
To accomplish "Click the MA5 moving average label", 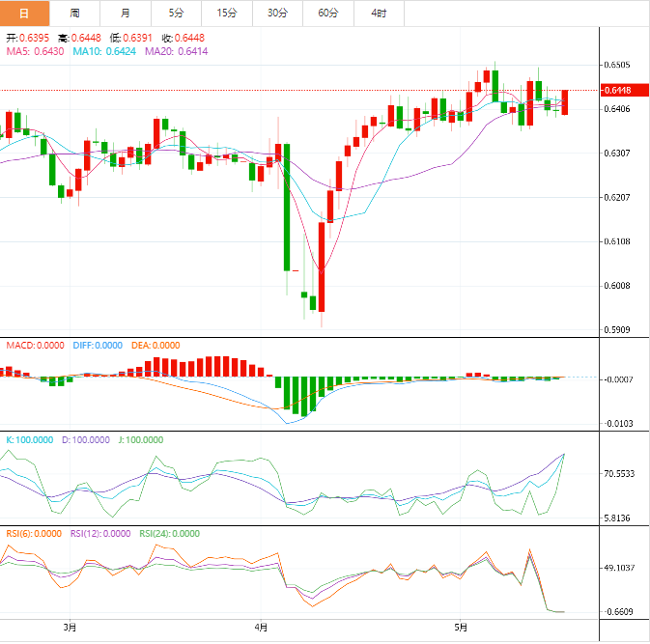I will (x=35, y=51).
